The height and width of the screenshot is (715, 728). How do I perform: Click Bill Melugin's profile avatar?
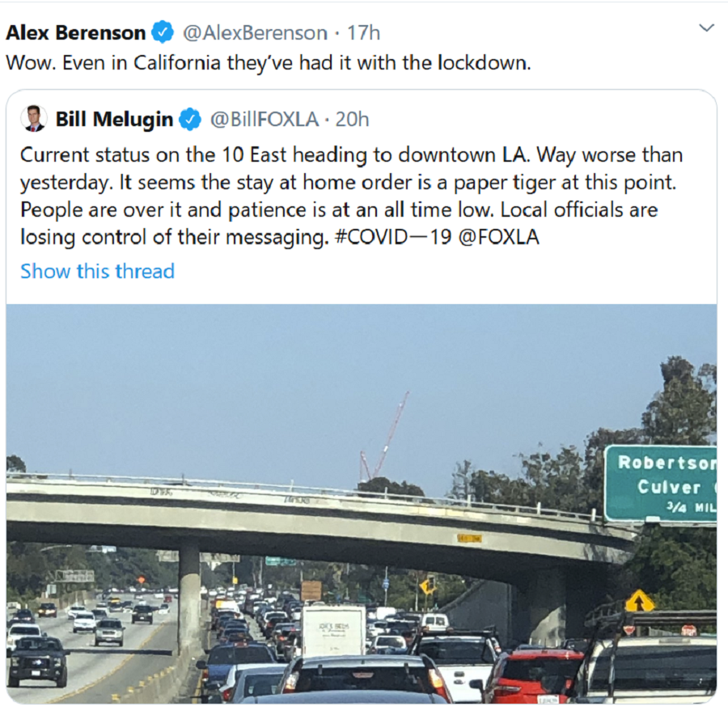tap(33, 119)
